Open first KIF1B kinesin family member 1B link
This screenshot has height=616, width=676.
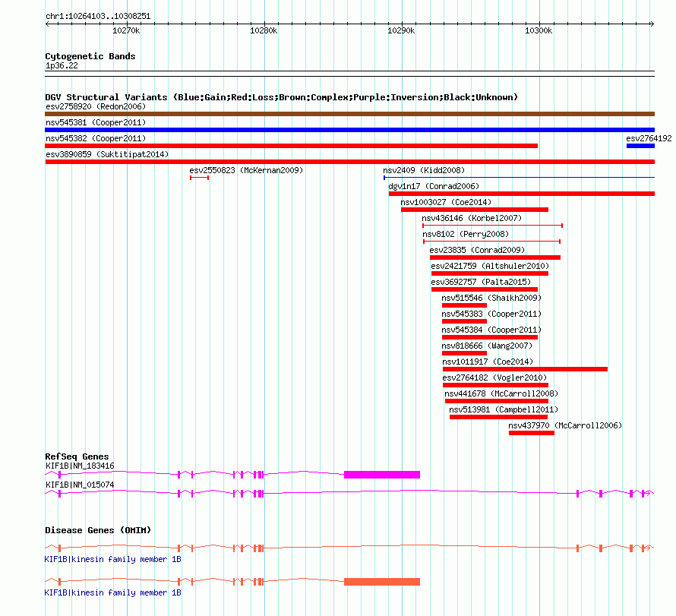[112, 559]
